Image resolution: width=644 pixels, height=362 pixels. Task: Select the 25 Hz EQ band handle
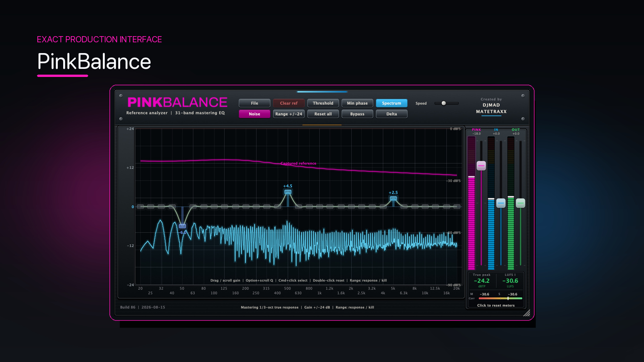click(151, 207)
